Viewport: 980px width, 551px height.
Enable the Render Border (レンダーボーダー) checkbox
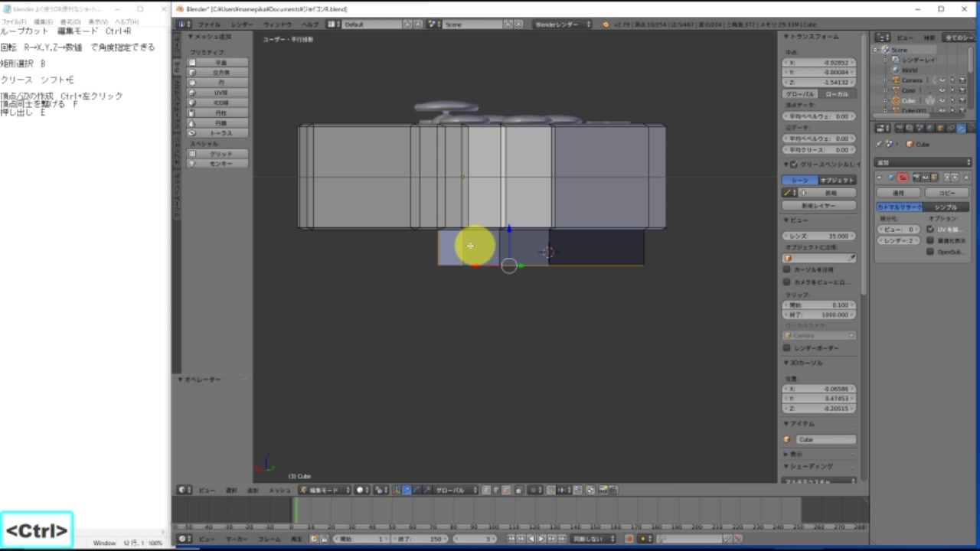(x=787, y=348)
